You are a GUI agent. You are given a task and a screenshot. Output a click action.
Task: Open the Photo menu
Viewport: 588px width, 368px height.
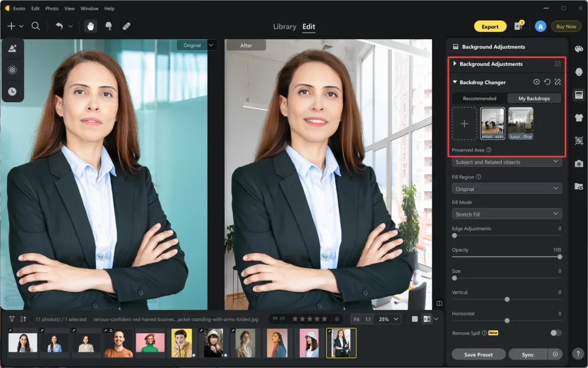pyautogui.click(x=51, y=8)
